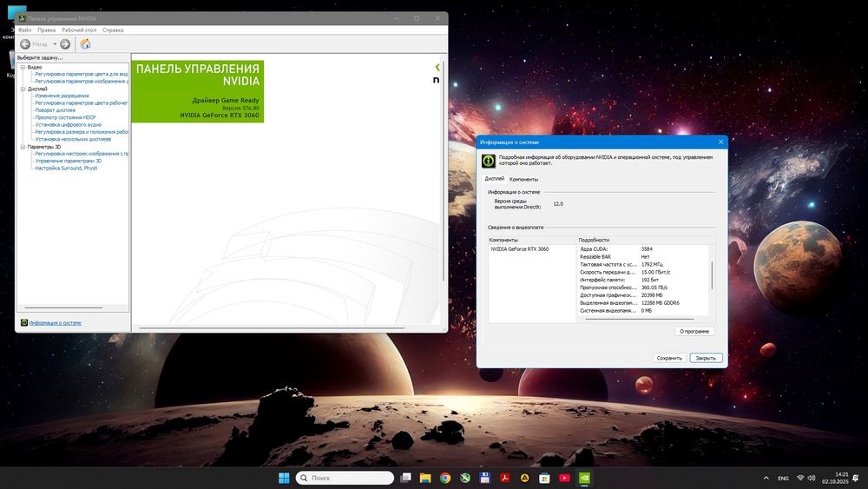Open the Файл menu
This screenshot has width=868, height=489.
pos(24,30)
